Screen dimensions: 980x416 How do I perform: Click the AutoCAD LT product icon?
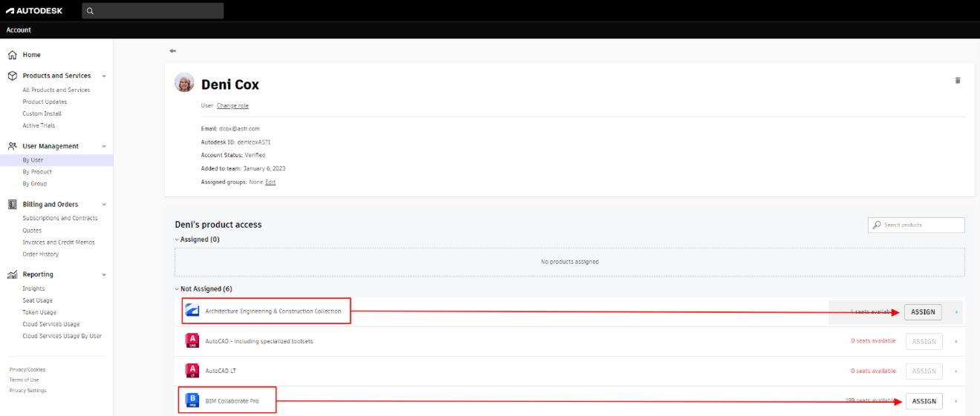[192, 371]
